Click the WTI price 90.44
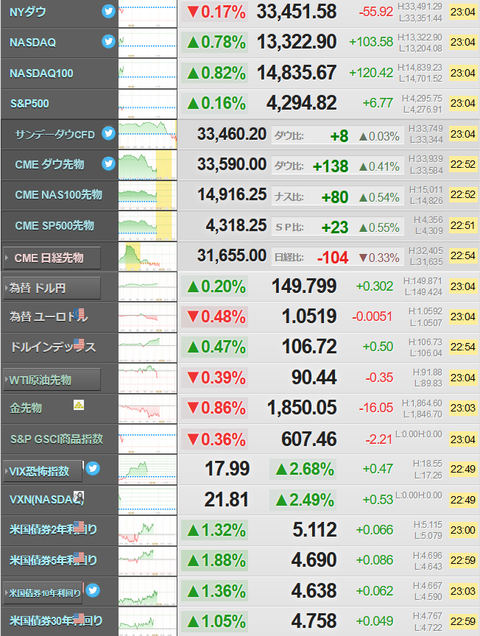This screenshot has width=480, height=636. click(314, 378)
